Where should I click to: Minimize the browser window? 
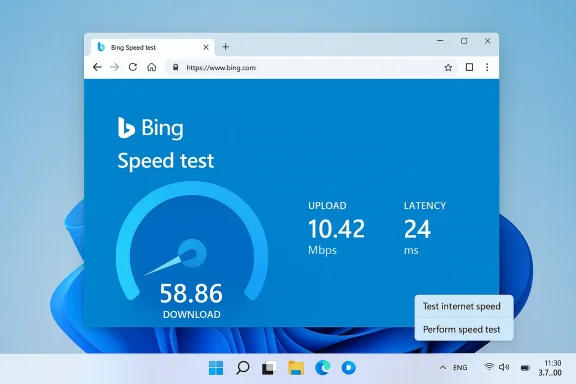click(440, 40)
